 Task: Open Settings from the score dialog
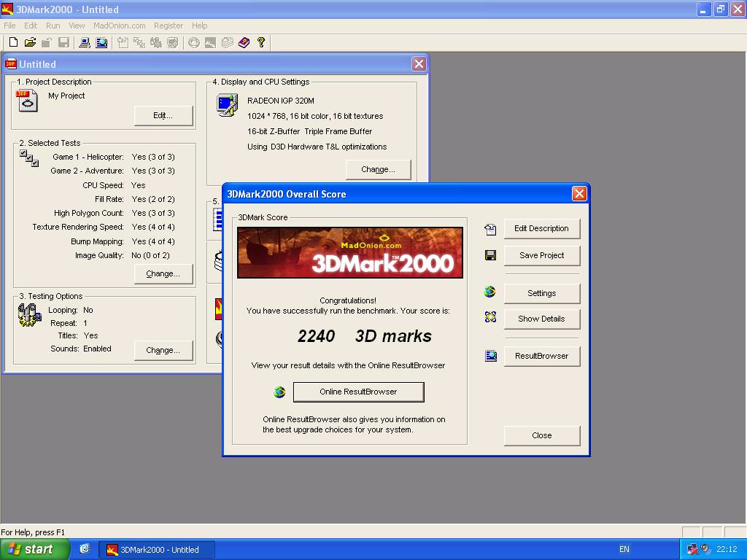click(542, 293)
